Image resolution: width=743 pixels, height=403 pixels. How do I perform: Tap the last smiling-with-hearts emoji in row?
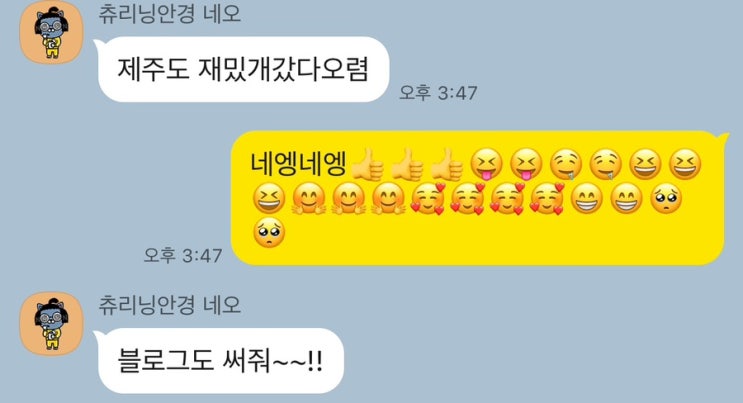(547, 199)
